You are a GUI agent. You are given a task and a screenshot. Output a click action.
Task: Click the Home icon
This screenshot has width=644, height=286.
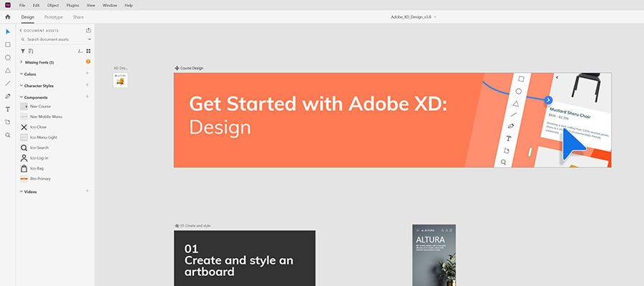point(7,17)
